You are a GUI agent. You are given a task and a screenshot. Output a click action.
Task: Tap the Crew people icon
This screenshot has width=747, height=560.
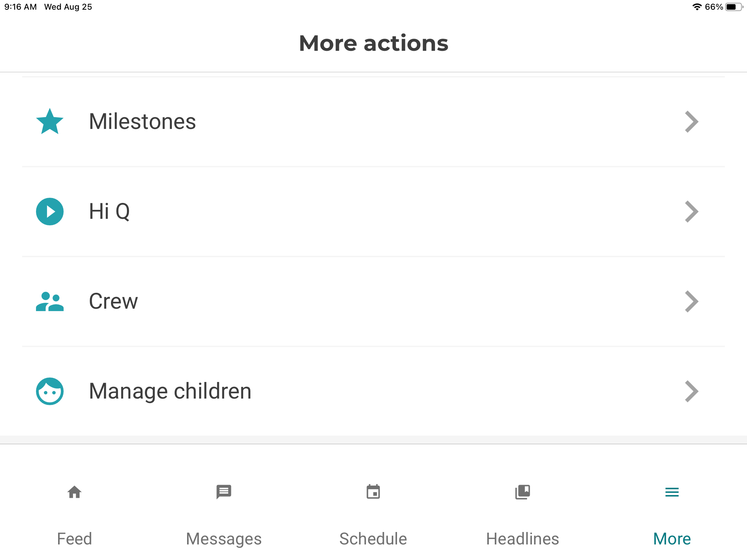coord(50,301)
